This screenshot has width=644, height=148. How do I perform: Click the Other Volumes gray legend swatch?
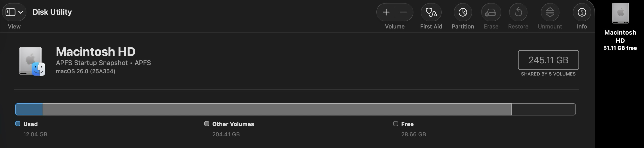click(x=207, y=124)
